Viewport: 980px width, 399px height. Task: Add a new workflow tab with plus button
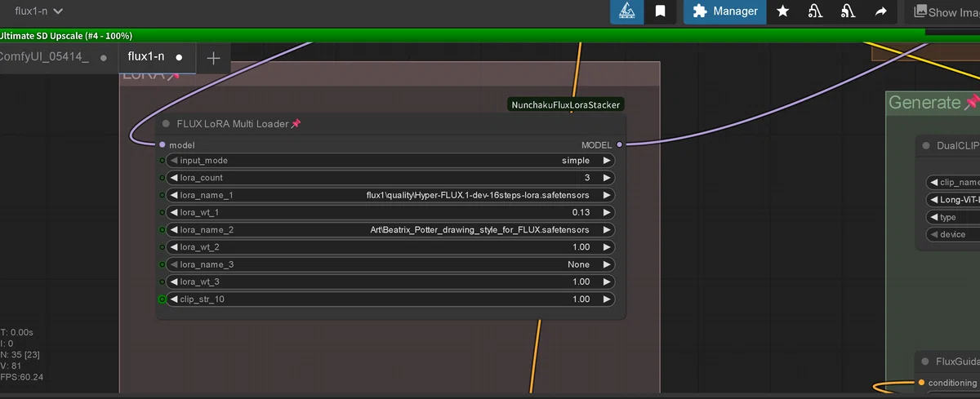(x=213, y=58)
